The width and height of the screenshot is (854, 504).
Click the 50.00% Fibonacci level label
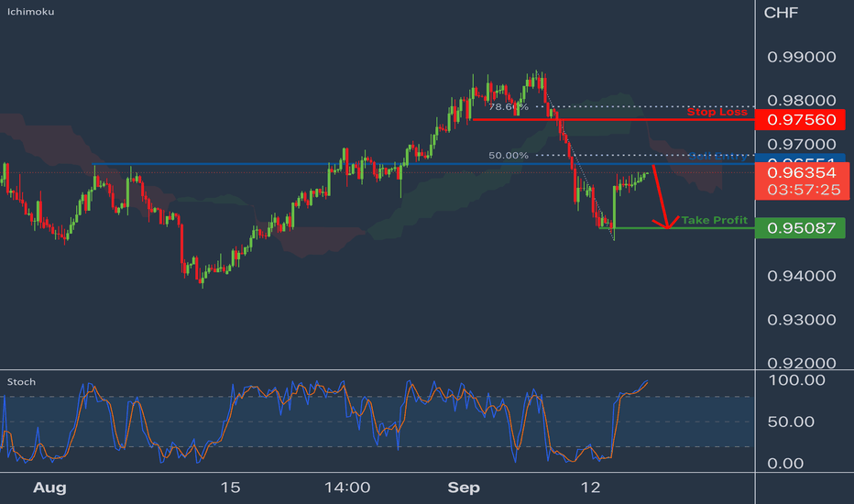point(509,155)
